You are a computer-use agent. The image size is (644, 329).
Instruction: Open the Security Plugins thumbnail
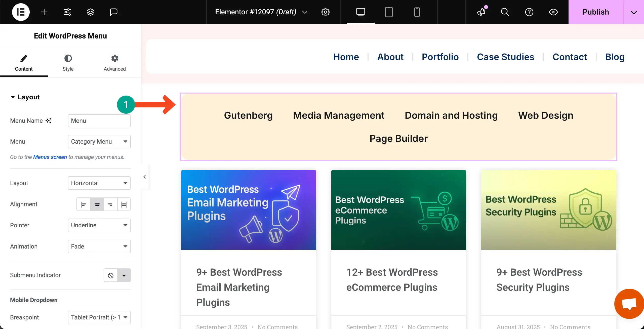click(549, 210)
